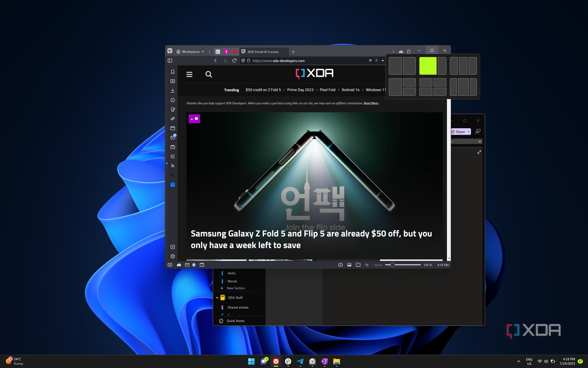Open the Vivaldi main menu icon
Screen dimensions: 588x368
tap(170, 51)
